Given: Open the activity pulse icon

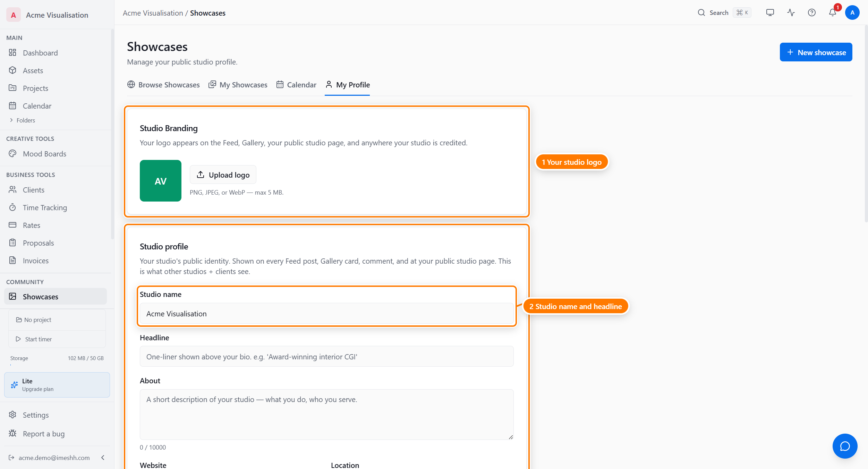Looking at the screenshot, I should (791, 12).
